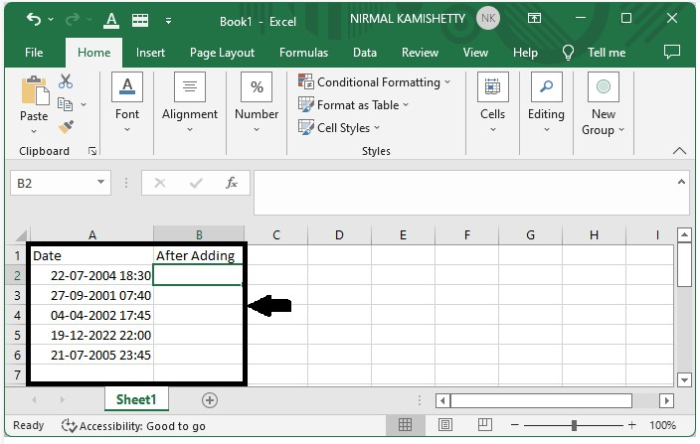
Task: Open Conditional Formatting menu
Action: click(374, 82)
